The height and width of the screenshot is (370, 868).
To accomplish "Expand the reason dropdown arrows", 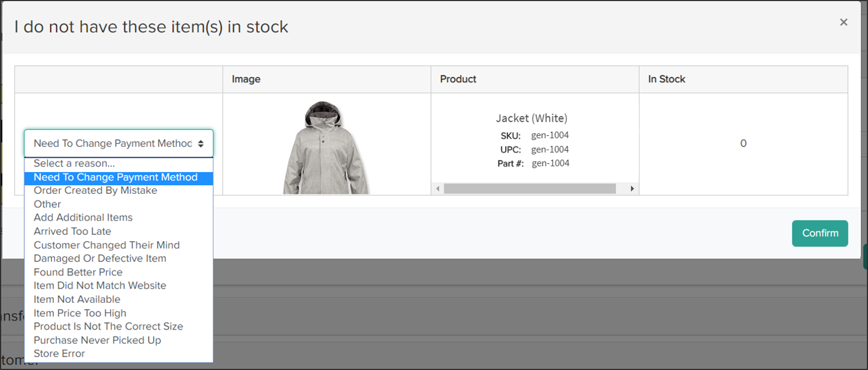I will tap(200, 143).
